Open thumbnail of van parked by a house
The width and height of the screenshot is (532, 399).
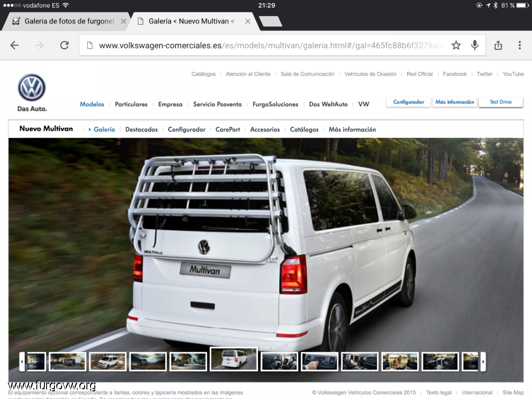(68, 362)
